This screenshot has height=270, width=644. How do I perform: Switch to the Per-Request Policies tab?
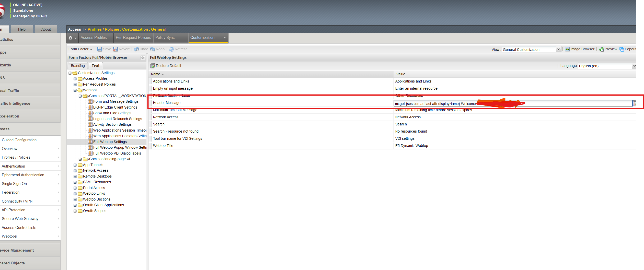[x=133, y=38]
